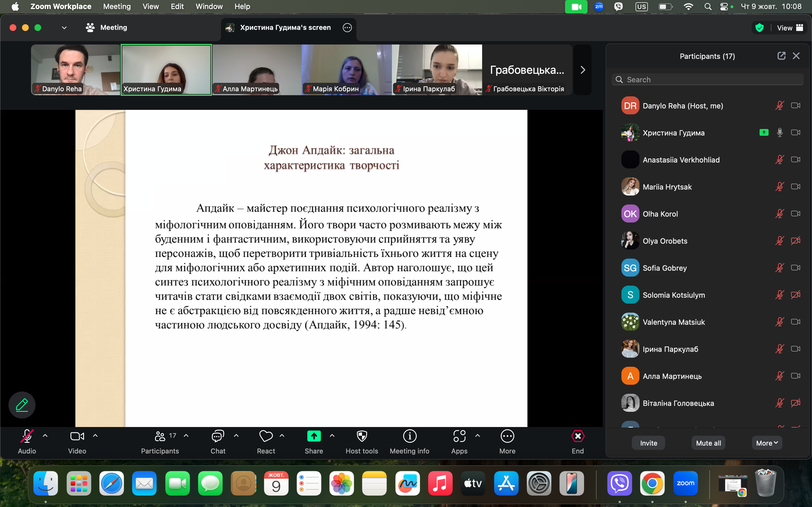Open the Window menu in menu bar
The height and width of the screenshot is (507, 812).
point(209,6)
